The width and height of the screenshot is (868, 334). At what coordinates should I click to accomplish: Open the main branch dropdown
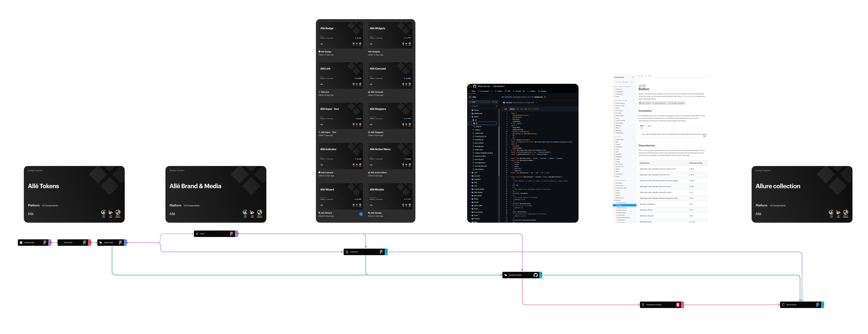479,102
